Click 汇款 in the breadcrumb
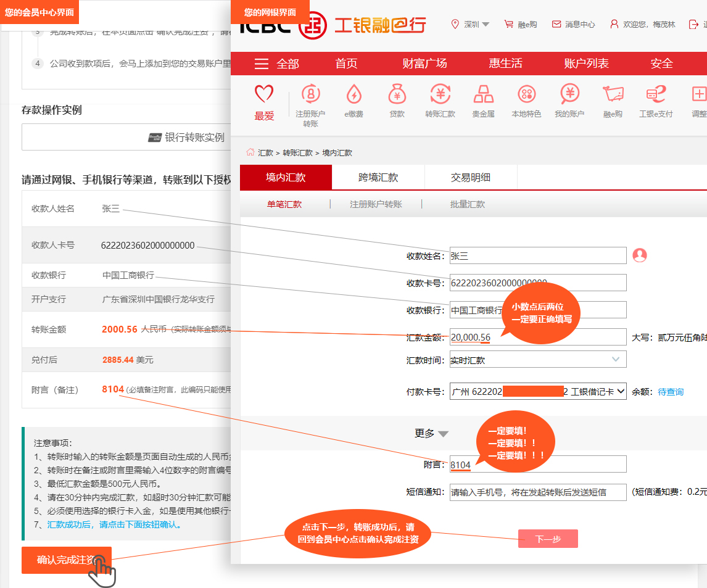This screenshot has height=588, width=707. click(x=265, y=153)
